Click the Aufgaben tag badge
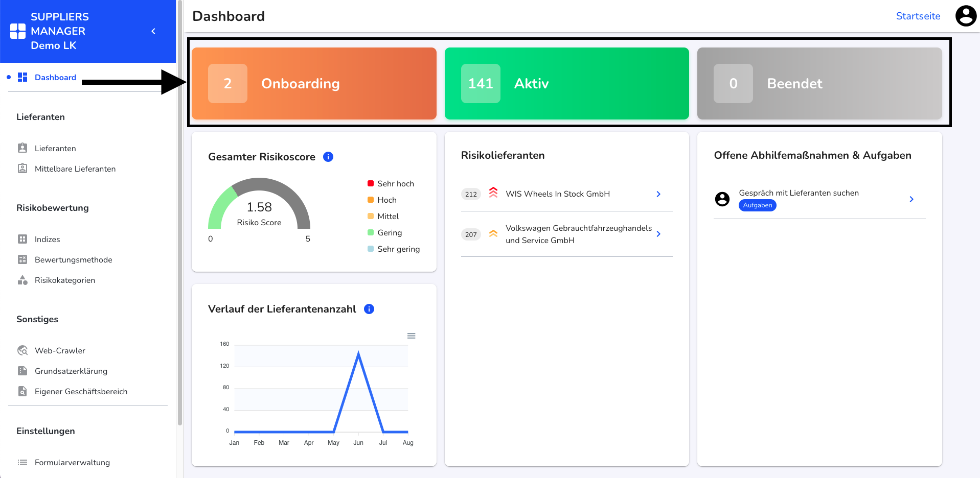 (758, 205)
